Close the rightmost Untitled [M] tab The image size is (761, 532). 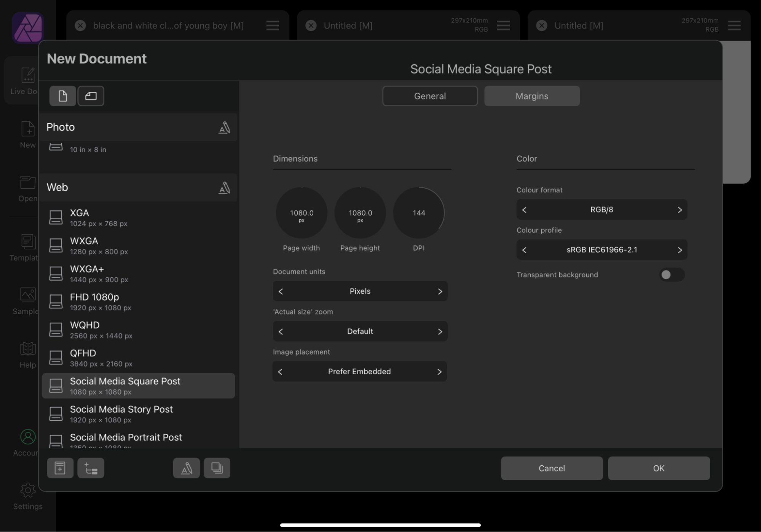[542, 26]
